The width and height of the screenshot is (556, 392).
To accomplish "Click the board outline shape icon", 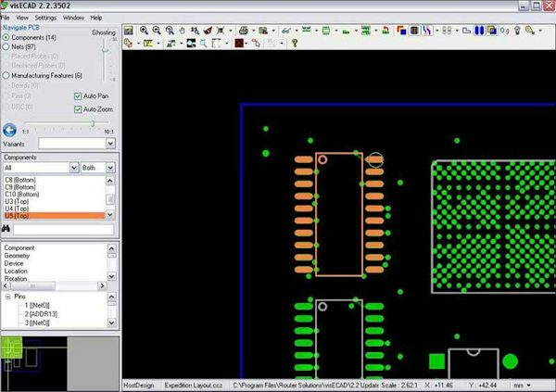I will coord(467,31).
